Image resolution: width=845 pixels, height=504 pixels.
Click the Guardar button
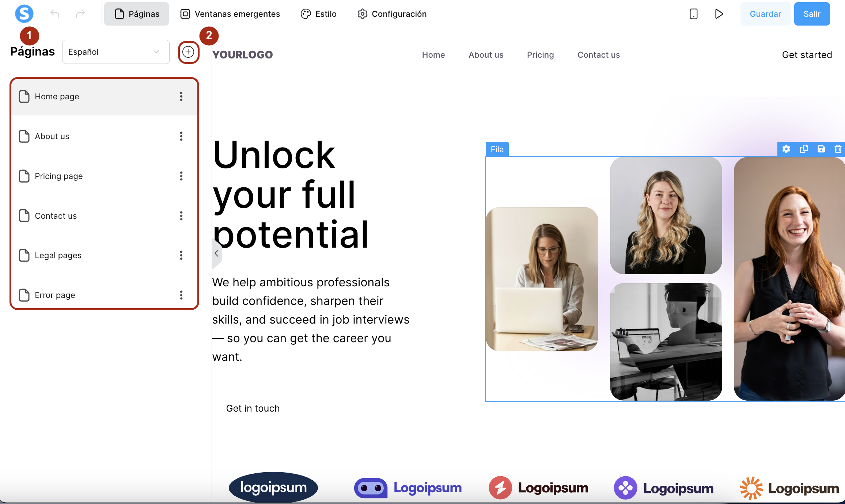pos(765,14)
